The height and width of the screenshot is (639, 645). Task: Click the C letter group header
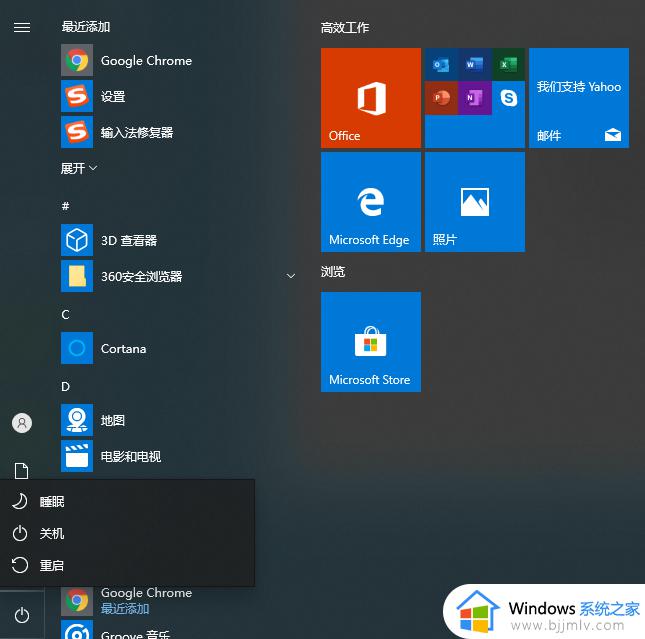(x=65, y=314)
